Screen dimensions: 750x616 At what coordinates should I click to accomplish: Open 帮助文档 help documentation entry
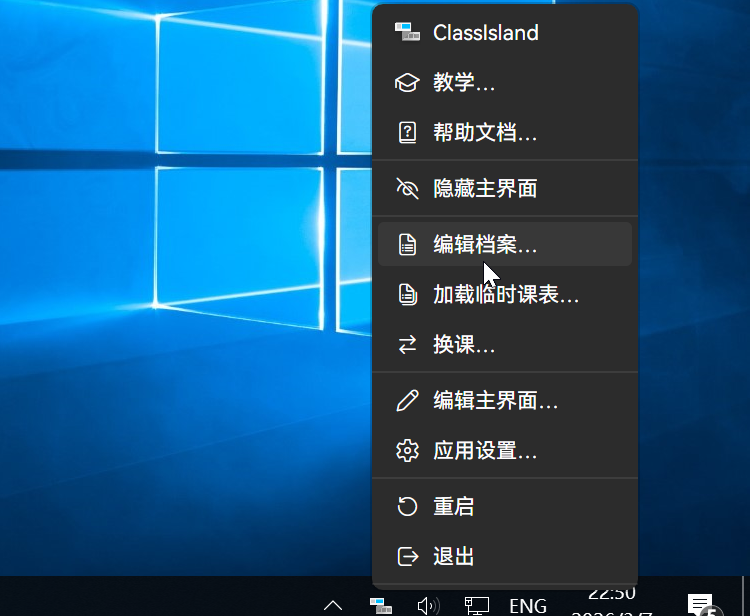[505, 132]
